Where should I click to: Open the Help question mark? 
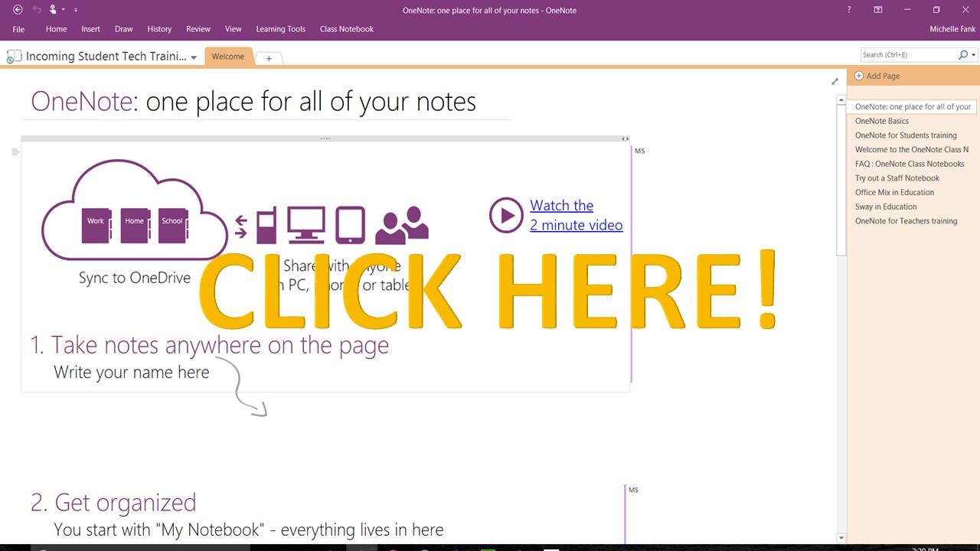tap(848, 10)
